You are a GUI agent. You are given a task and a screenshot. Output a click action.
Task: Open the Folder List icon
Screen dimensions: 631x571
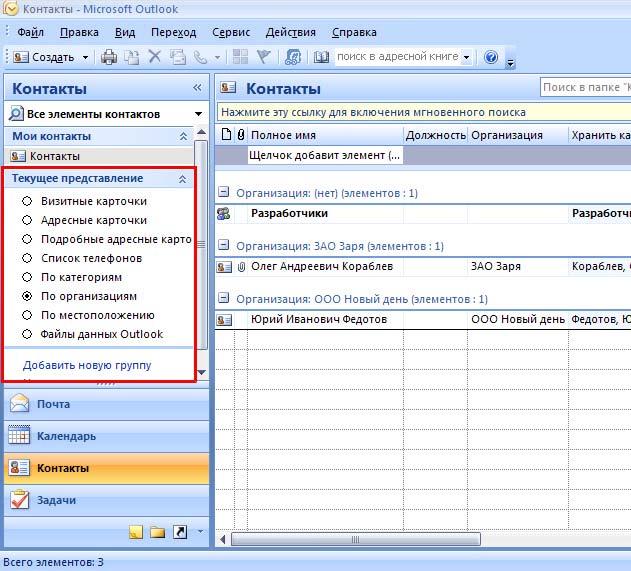point(157,532)
